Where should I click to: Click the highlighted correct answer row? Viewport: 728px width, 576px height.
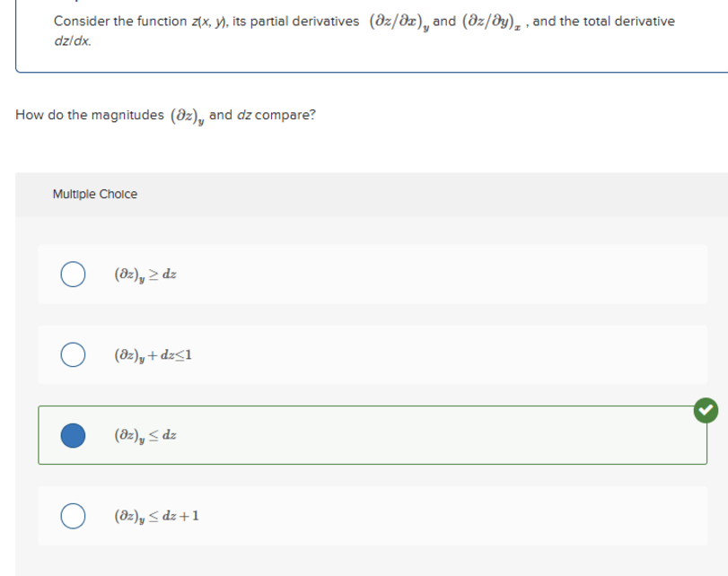click(359, 434)
